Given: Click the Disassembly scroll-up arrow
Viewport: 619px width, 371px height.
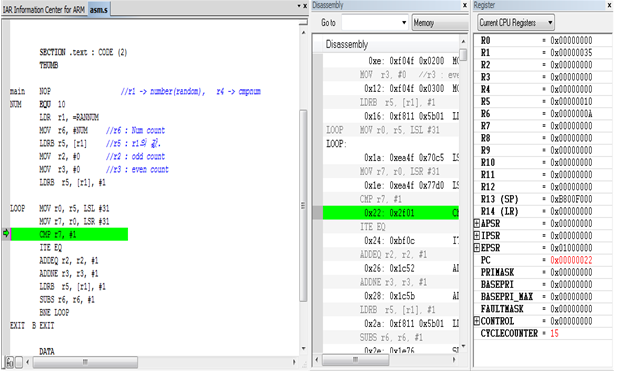Looking at the screenshot, I should click(463, 41).
